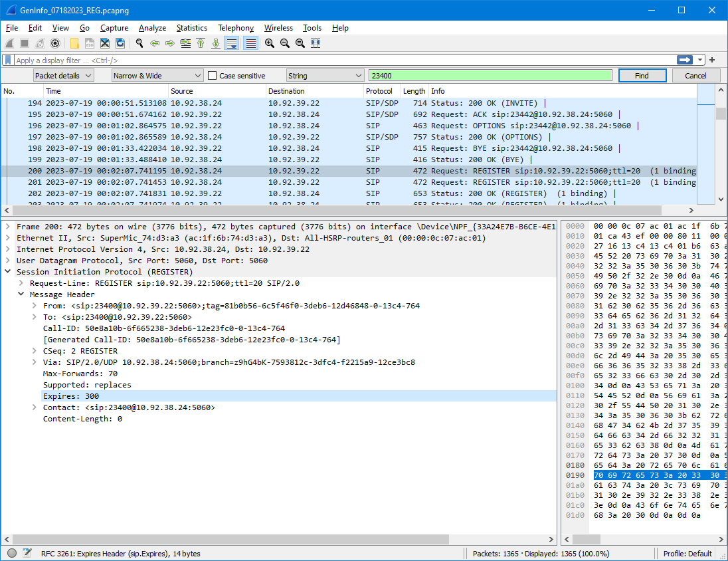The image size is (728, 561).
Task: Toggle the Case sensitive checkbox
Action: tap(213, 76)
